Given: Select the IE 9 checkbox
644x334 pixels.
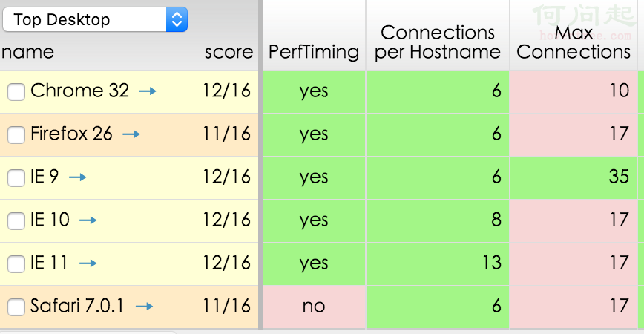Looking at the screenshot, I should 16,178.
